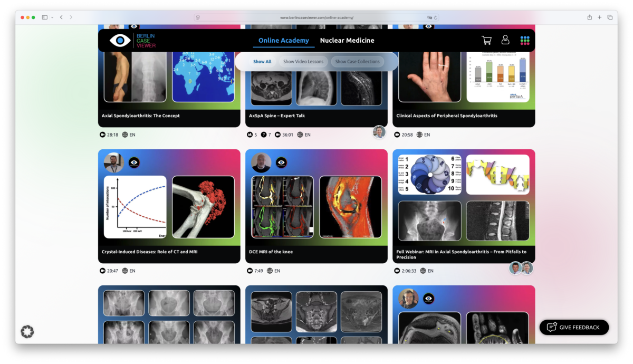Toggle Safari sidebar
633x364 pixels.
(45, 17)
